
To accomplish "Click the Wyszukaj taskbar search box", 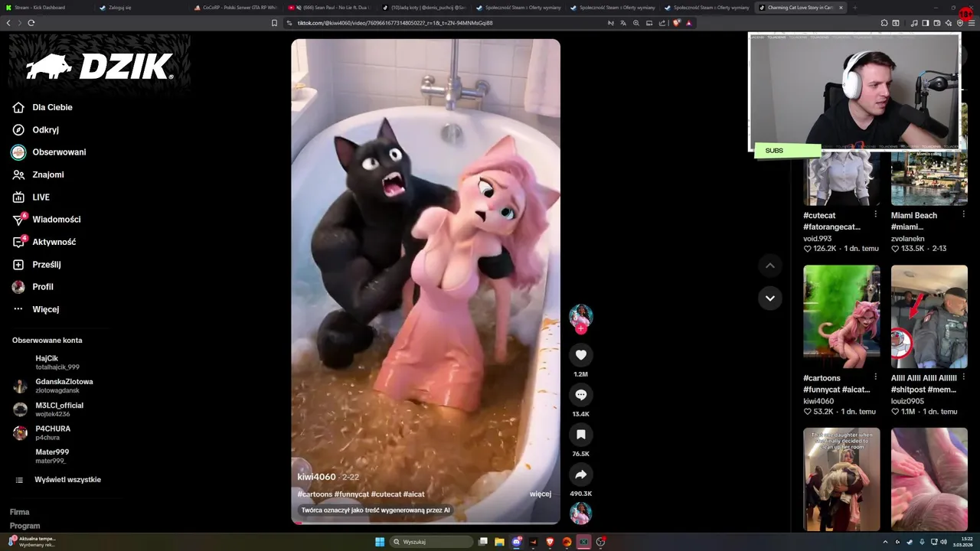I will coord(433,542).
